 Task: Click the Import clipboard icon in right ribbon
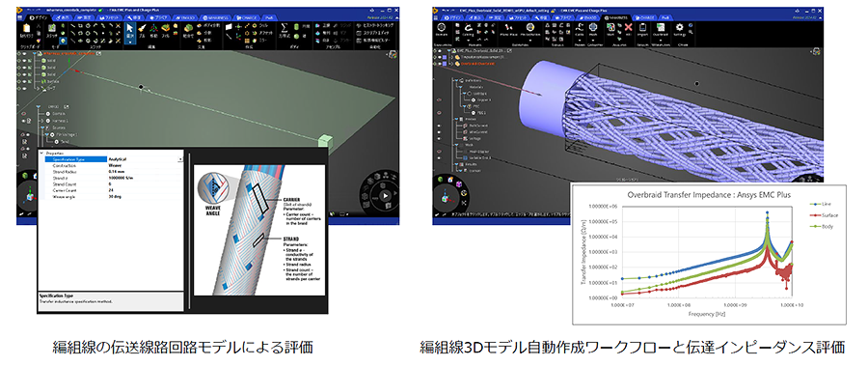[x=642, y=27]
